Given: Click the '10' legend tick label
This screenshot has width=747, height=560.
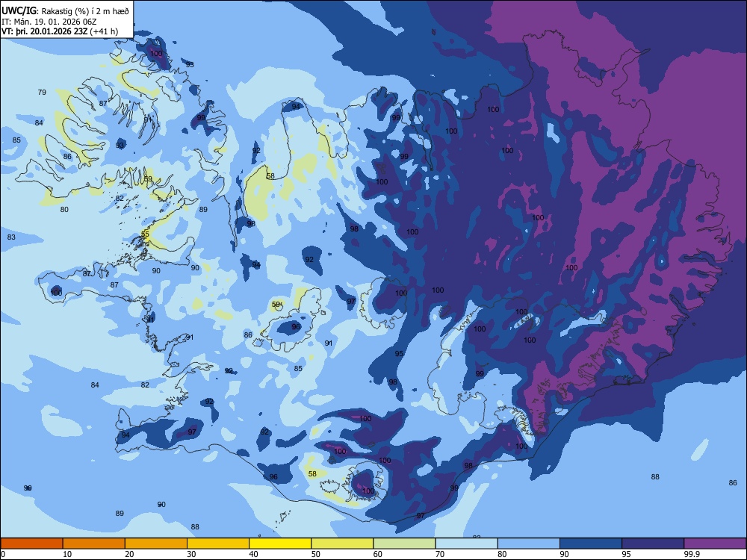Looking at the screenshot, I should pyautogui.click(x=67, y=554).
